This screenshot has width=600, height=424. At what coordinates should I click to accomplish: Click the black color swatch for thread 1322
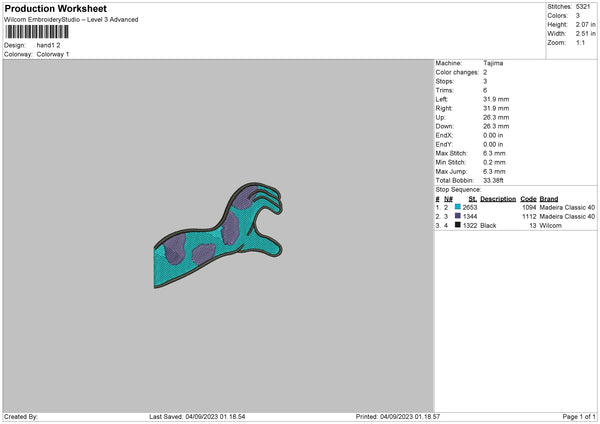457,225
